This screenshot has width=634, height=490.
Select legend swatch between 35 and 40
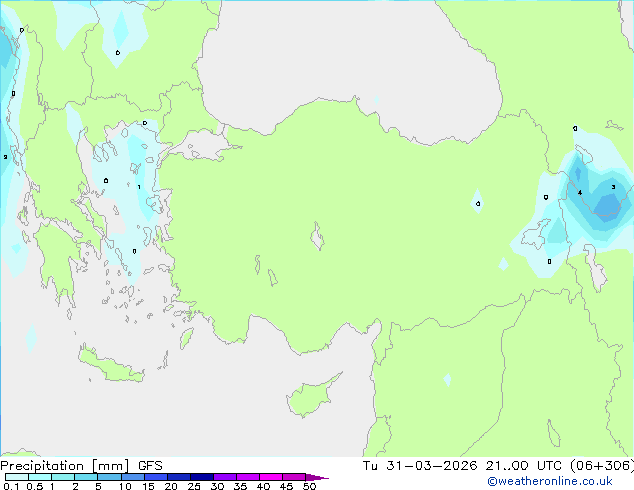click(248, 477)
